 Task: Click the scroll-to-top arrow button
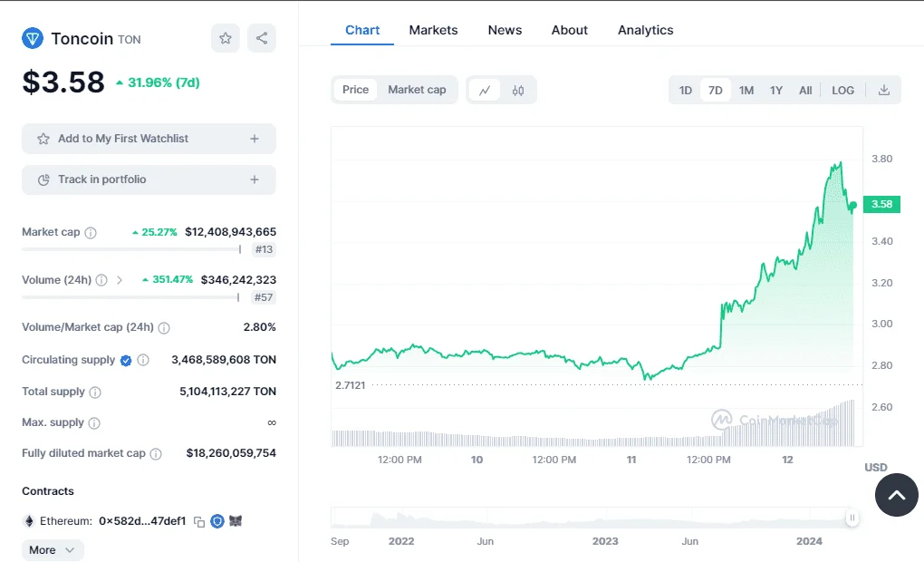(896, 495)
